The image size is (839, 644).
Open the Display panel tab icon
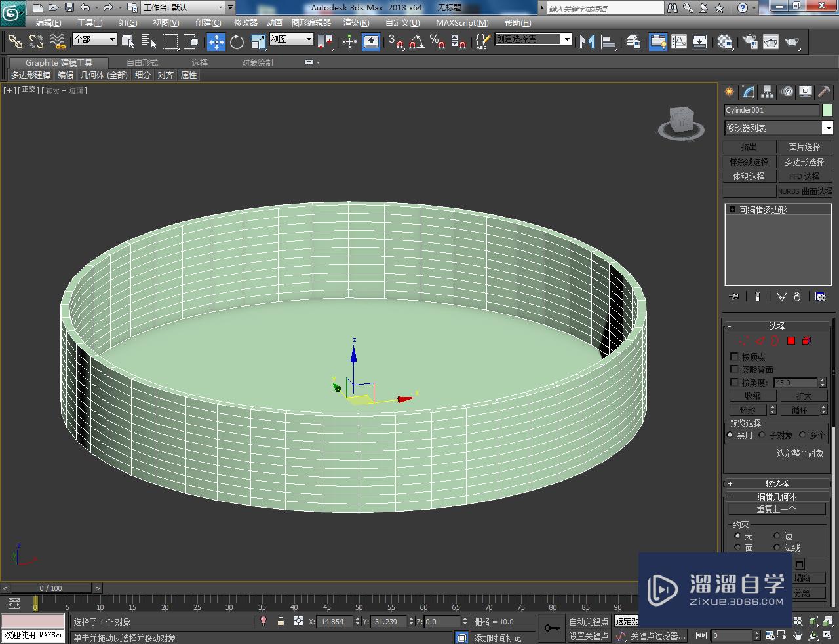806,92
